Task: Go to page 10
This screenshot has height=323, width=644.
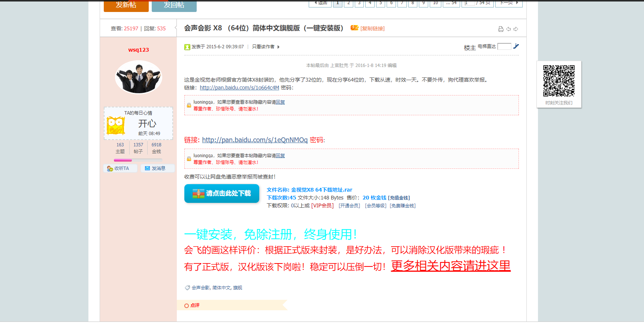Action: [435, 3]
